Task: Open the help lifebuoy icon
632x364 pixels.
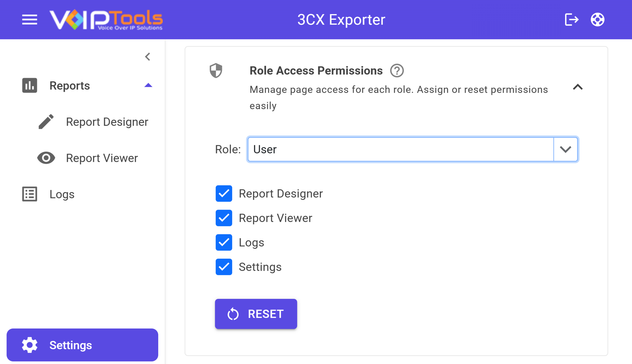Action: pos(597,19)
